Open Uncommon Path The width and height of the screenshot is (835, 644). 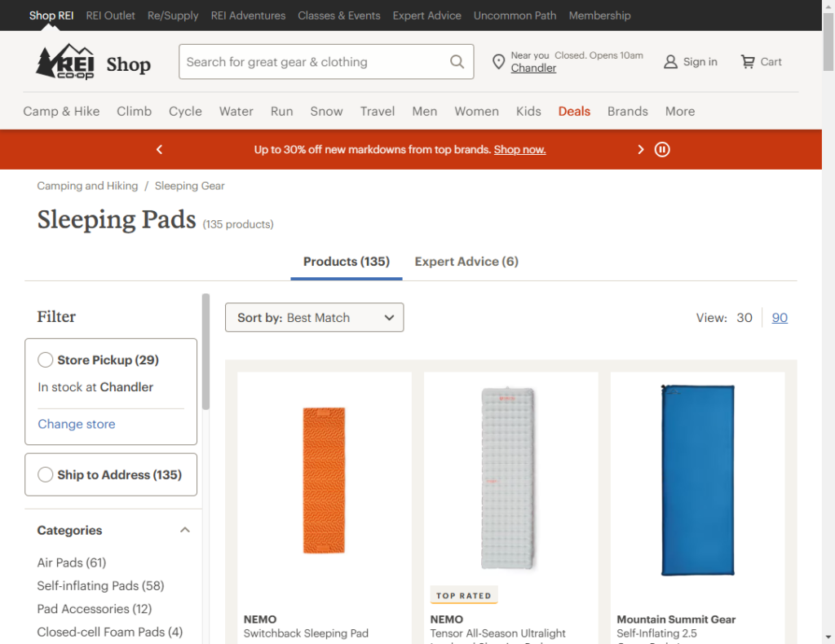515,15
